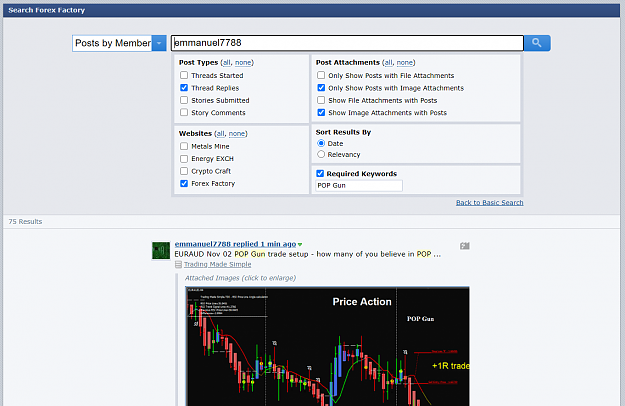The image size is (625, 406).
Task: Uncheck the Forex Factory website checkbox
Action: (184, 183)
